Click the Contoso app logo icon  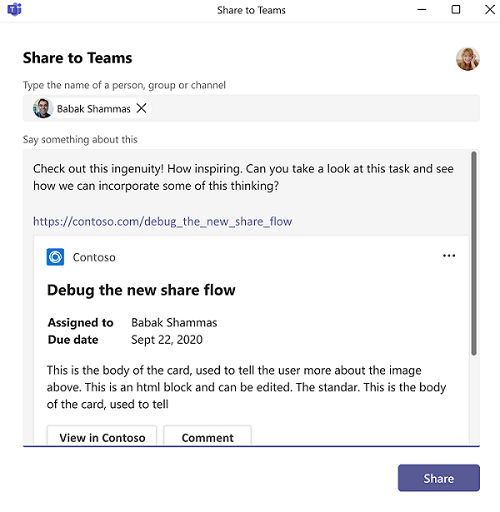(x=55, y=257)
